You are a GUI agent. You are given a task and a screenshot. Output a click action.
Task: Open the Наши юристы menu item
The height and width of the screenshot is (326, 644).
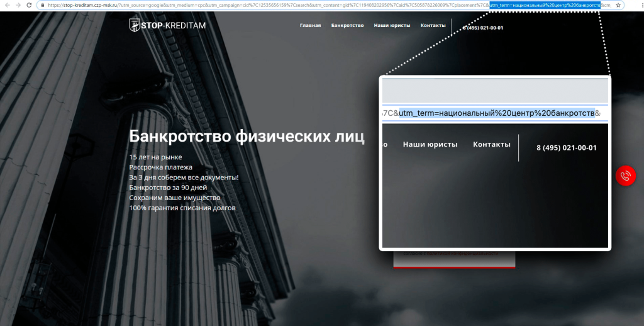point(392,25)
